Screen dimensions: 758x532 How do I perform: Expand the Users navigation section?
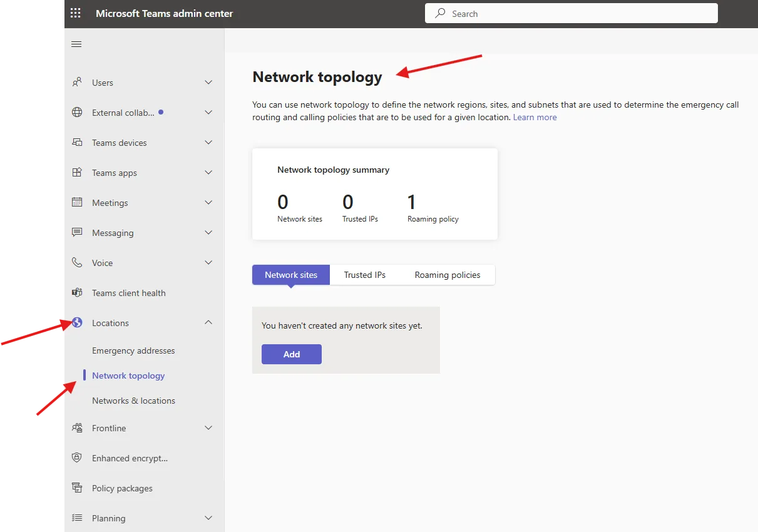pyautogui.click(x=208, y=82)
